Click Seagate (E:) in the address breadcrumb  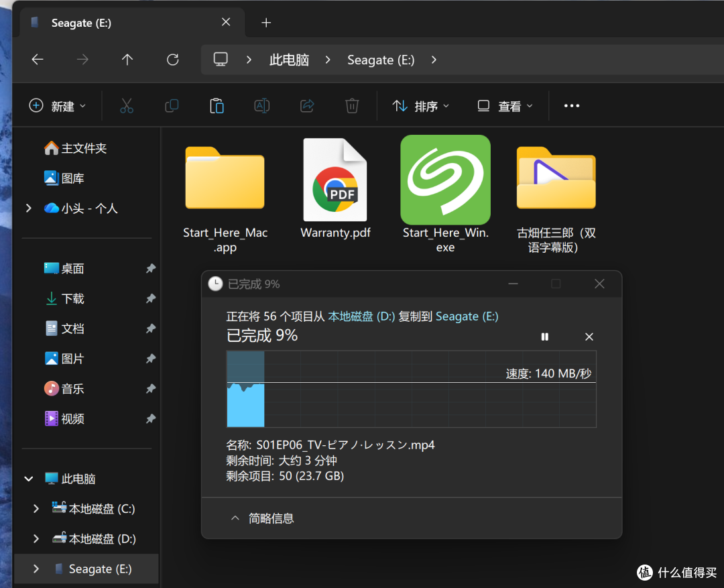(x=381, y=60)
